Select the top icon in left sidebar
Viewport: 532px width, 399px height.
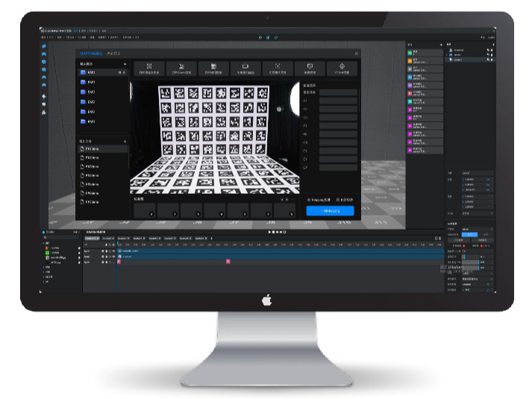coord(44,46)
